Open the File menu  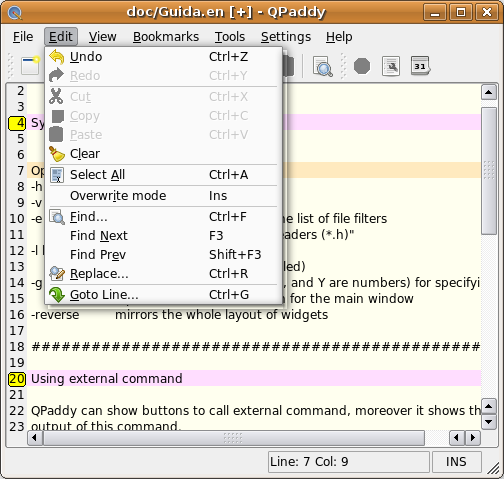(x=23, y=37)
